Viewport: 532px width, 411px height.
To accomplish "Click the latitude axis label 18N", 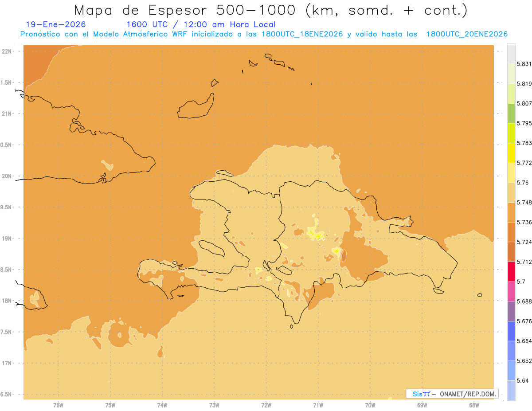I will click(x=7, y=301).
